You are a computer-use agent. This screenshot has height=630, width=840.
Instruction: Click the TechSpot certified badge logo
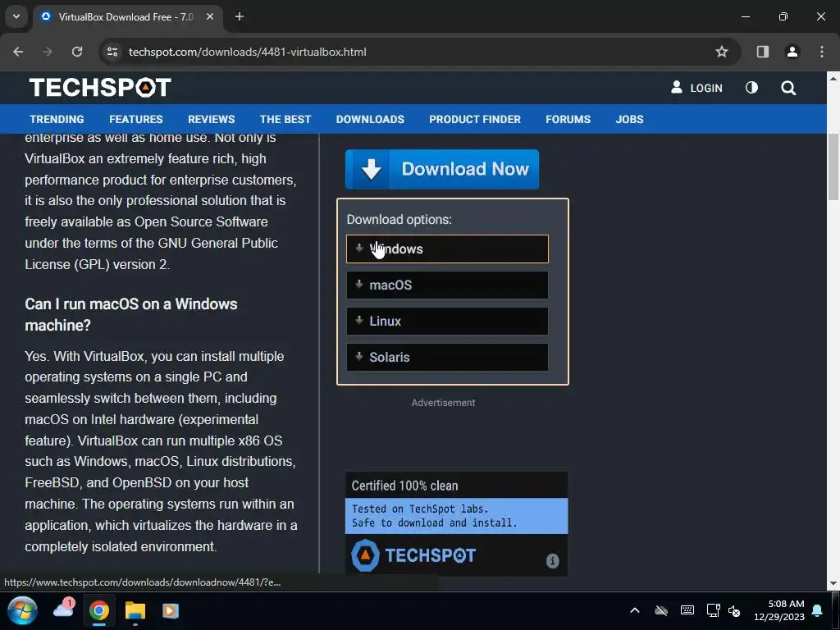[x=413, y=555]
